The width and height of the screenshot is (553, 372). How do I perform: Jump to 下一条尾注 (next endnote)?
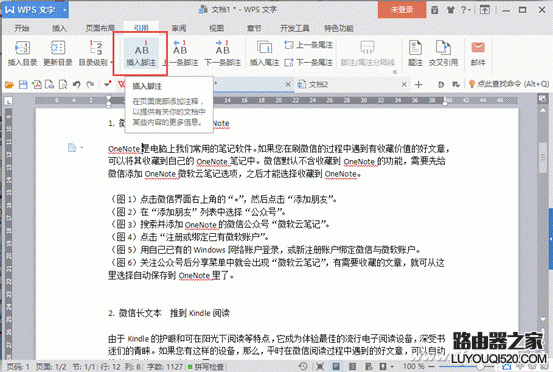308,62
